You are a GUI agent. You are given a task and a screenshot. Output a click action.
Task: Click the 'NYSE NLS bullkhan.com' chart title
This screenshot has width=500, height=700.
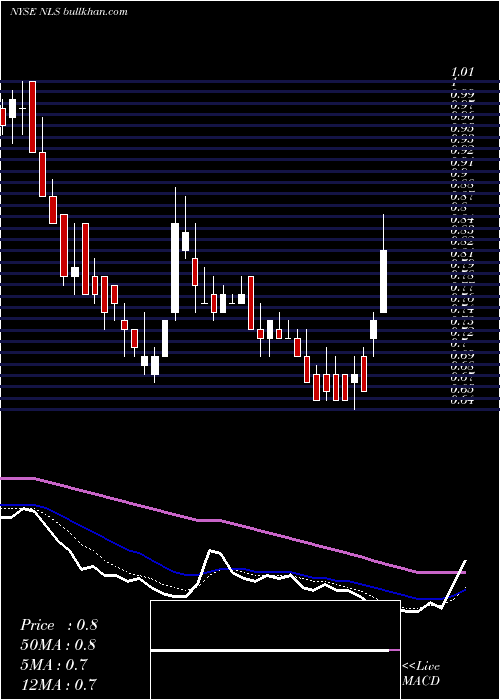(69, 12)
